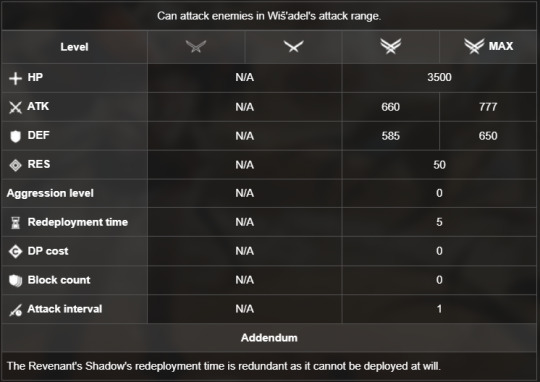
Task: Select the 585 DEF value cell
Action: (391, 136)
